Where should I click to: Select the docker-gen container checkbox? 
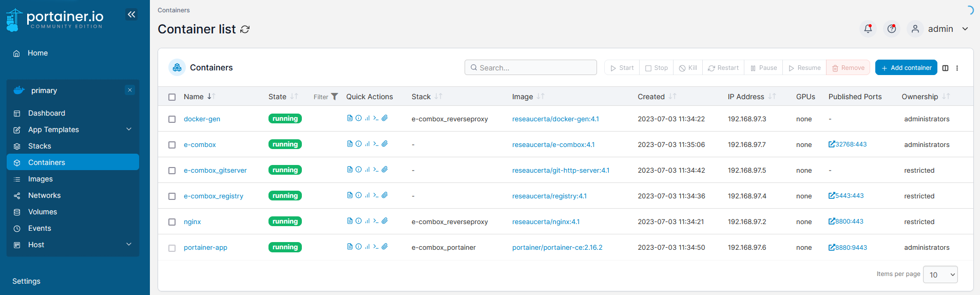172,119
